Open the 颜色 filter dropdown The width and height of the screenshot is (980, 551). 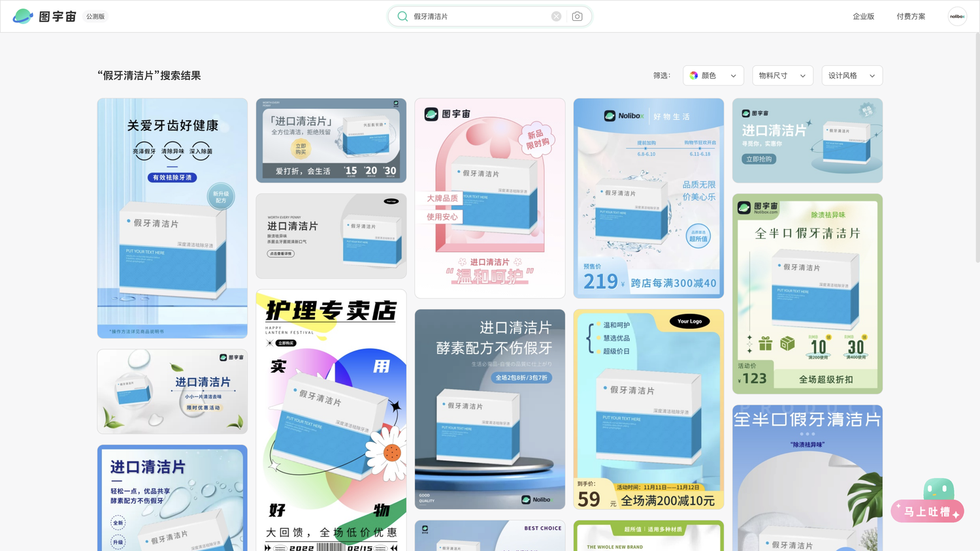[x=713, y=76]
